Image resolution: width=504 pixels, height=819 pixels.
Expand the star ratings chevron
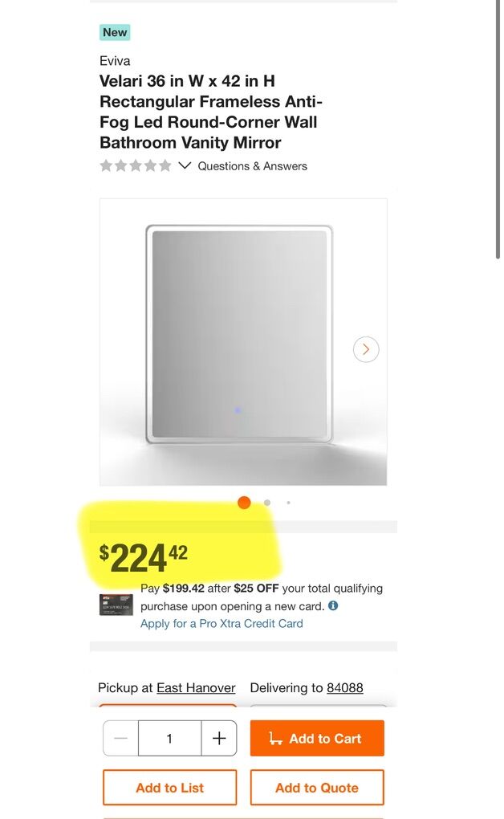click(x=185, y=165)
